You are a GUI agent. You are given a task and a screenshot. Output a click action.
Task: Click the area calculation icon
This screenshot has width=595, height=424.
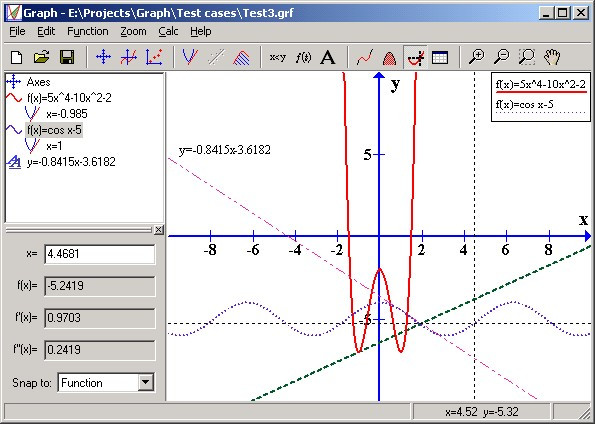coord(390,58)
